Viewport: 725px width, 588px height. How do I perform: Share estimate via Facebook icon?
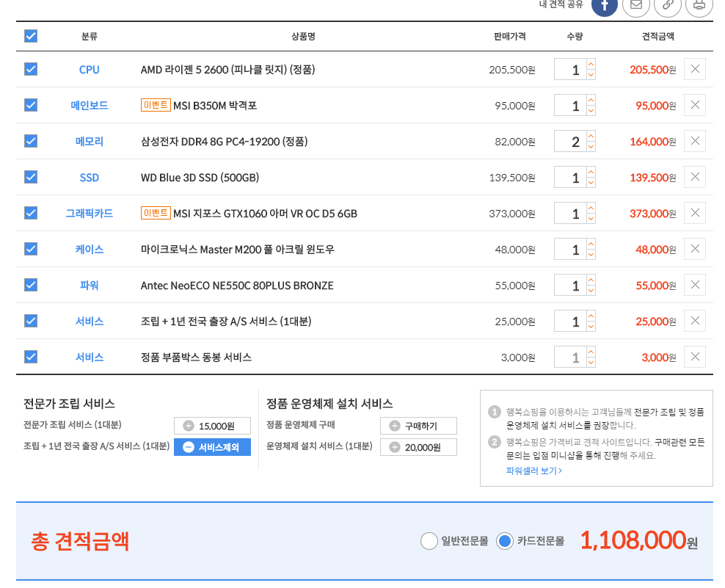coord(604,4)
